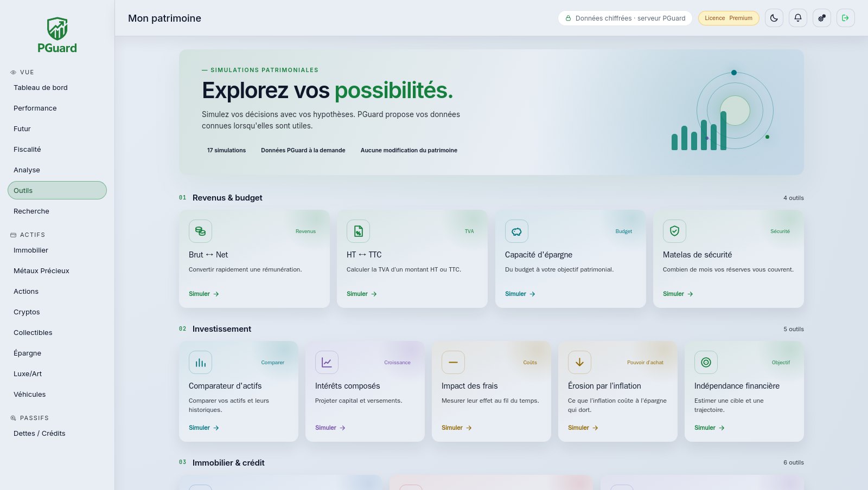Launch Simuler for Impact des frais
The width and height of the screenshot is (868, 490).
click(x=457, y=428)
